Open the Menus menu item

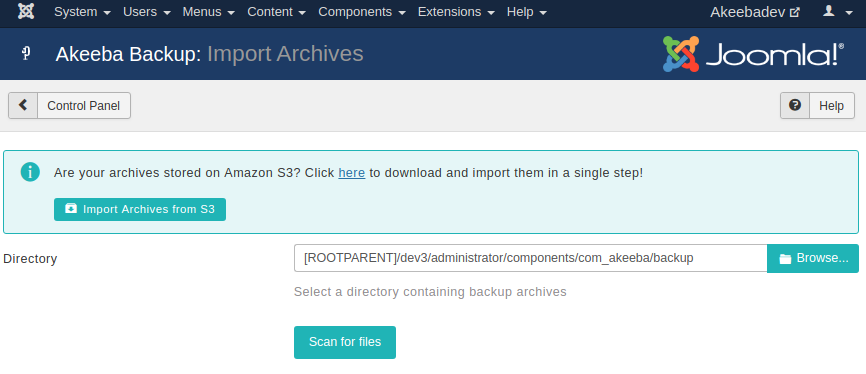pos(208,12)
